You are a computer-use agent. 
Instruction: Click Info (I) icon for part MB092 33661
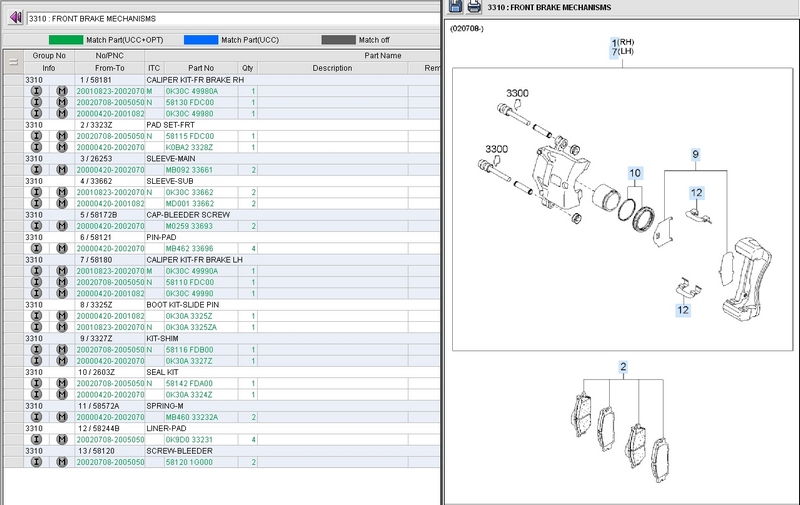36,170
